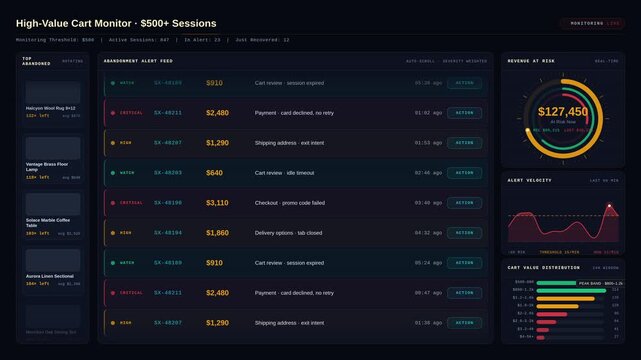Viewport: 641px width, 360px height.
Task: Select the Solace Marble Coffee Table title
Action: 48,223
